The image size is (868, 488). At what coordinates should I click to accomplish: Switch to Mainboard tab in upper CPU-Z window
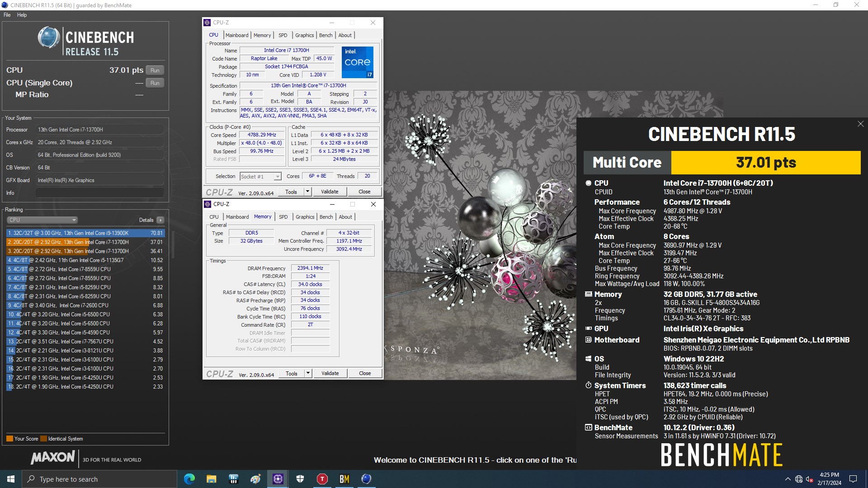pos(237,35)
